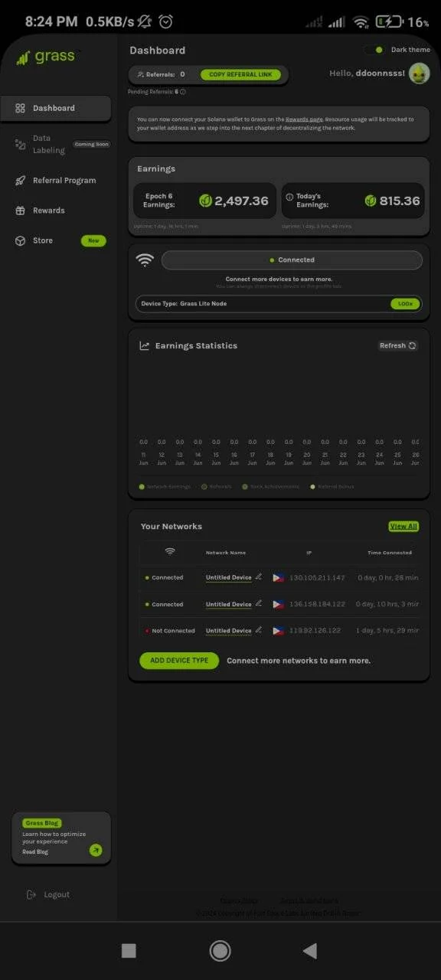Click the Grass Blog label
The width and height of the screenshot is (441, 980).
point(41,823)
